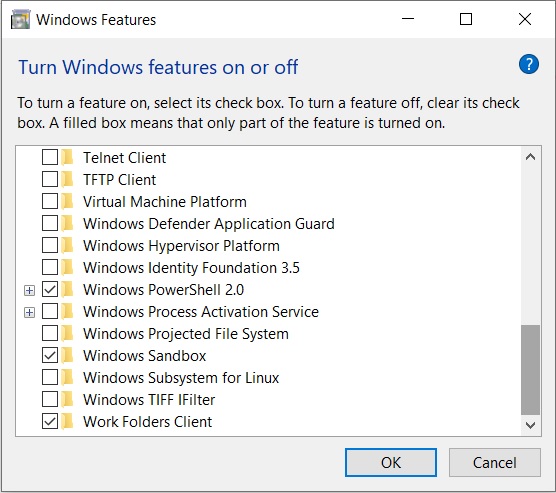The width and height of the screenshot is (556, 493).
Task: Click the Windows Hypervisor Platform folder icon
Action: tap(67, 245)
